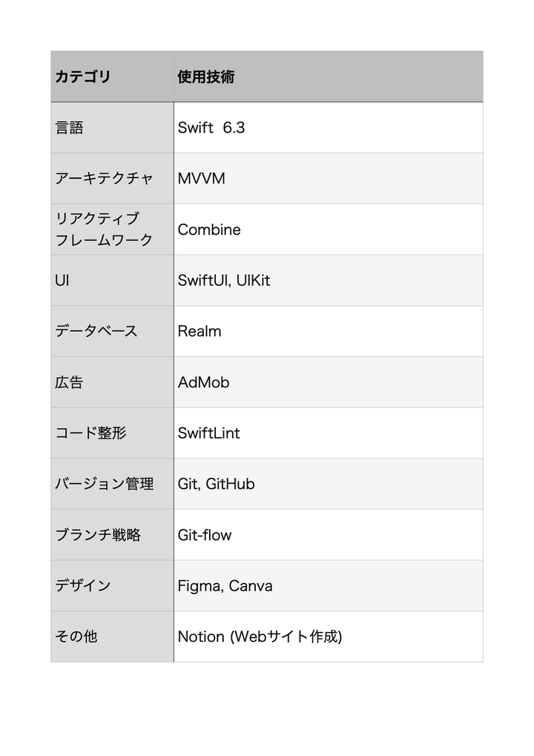Click the カテゴリ header cell
The height and width of the screenshot is (756, 534).
pyautogui.click(x=112, y=76)
